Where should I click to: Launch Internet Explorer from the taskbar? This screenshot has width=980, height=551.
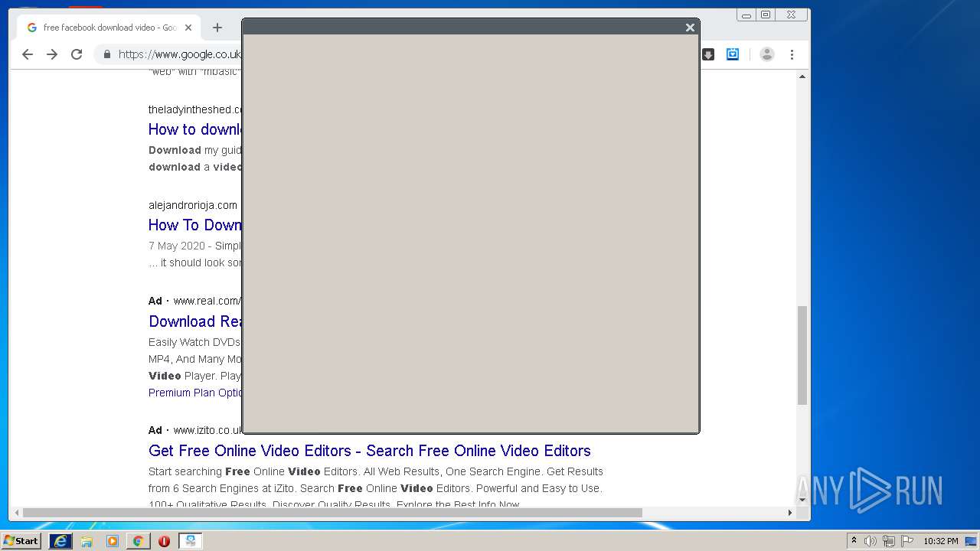pyautogui.click(x=60, y=541)
